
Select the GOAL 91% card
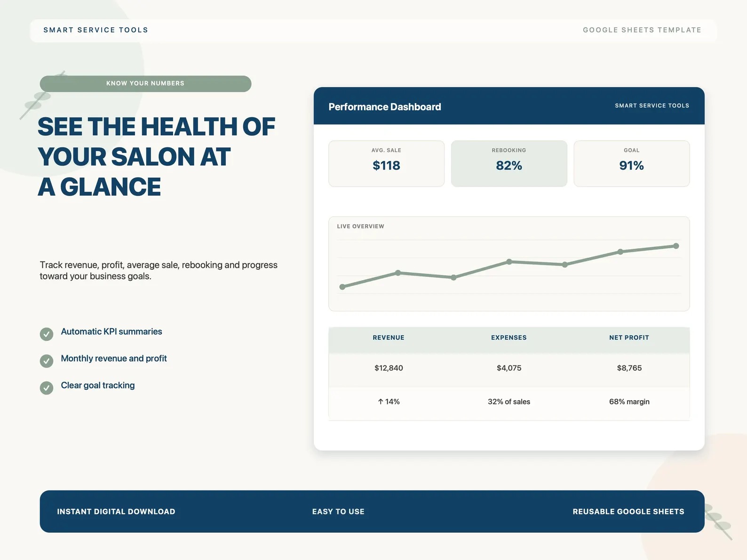[x=632, y=164]
